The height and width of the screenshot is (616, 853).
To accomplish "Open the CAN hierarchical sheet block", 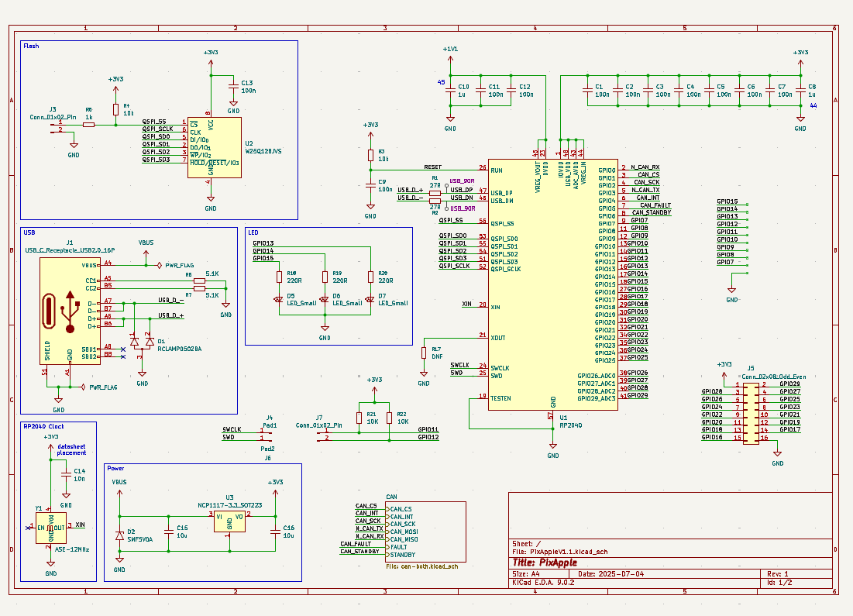I will click(426, 532).
